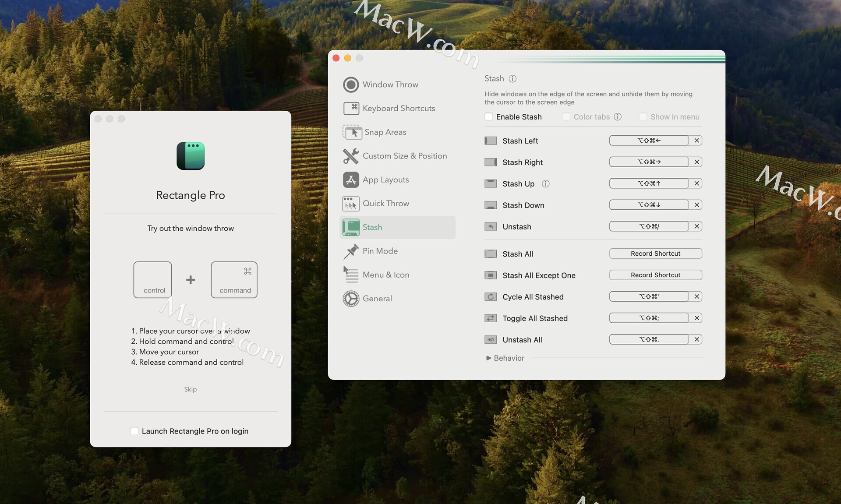
Task: Click the Toggle All Stashed row icon
Action: (x=491, y=318)
